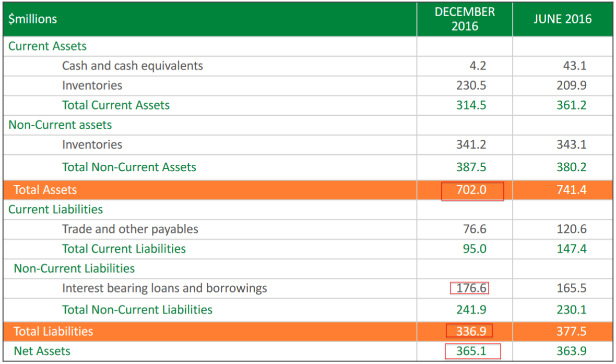Select the Net Assets row label
Screen dimensions: 616x364
click(42, 351)
